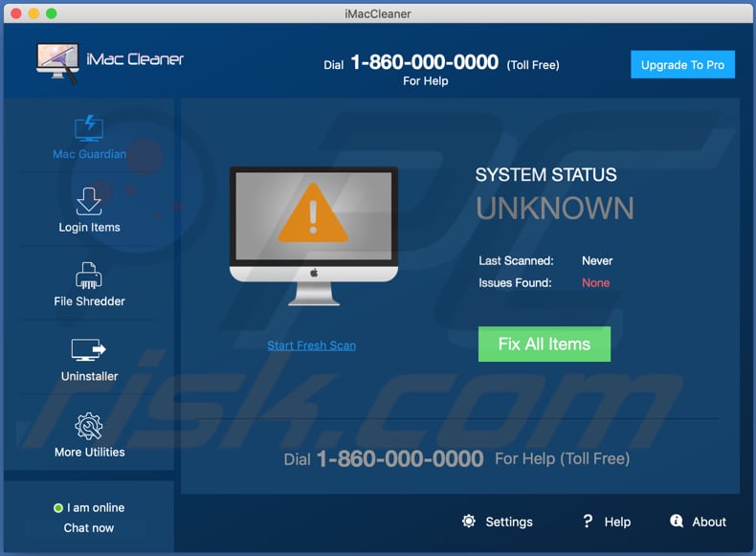Click the Upgrade To Pro button
This screenshot has width=756, height=556.
click(682, 65)
